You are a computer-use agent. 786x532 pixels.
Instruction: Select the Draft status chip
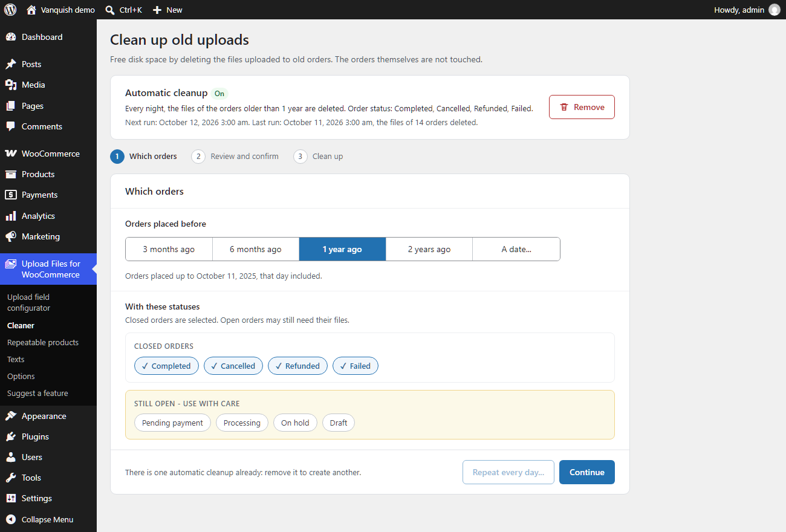(x=339, y=423)
